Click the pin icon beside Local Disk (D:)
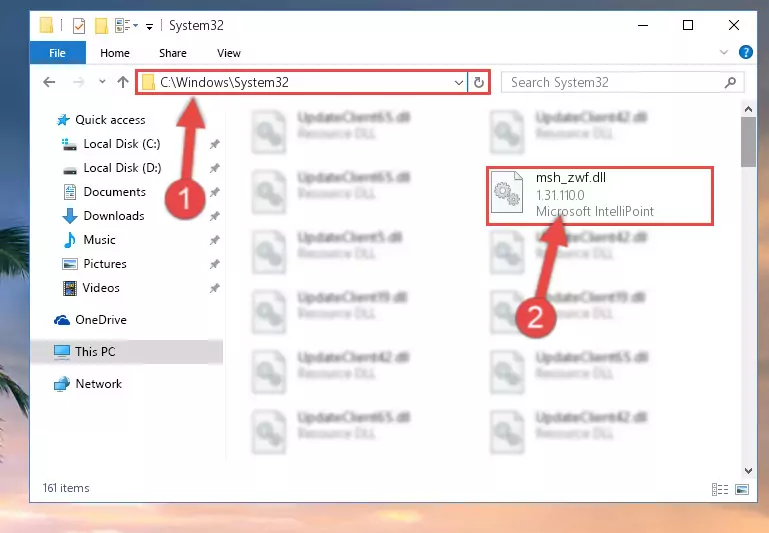This screenshot has height=533, width=769. pos(214,168)
